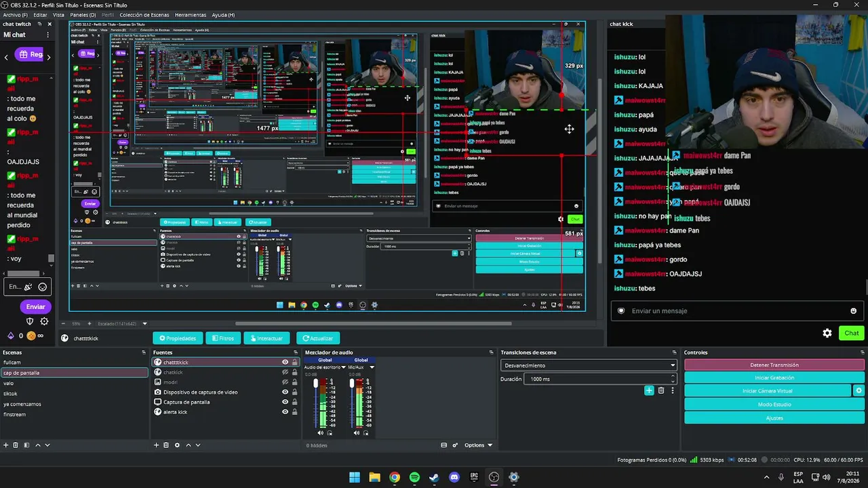Move the selected source down
This screenshot has height=488, width=868.
point(198,445)
